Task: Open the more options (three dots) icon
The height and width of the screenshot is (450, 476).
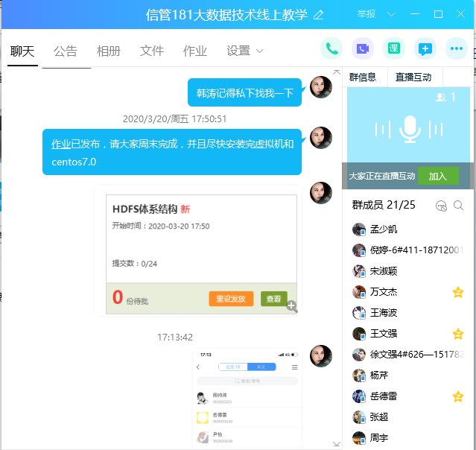Action: coord(456,49)
